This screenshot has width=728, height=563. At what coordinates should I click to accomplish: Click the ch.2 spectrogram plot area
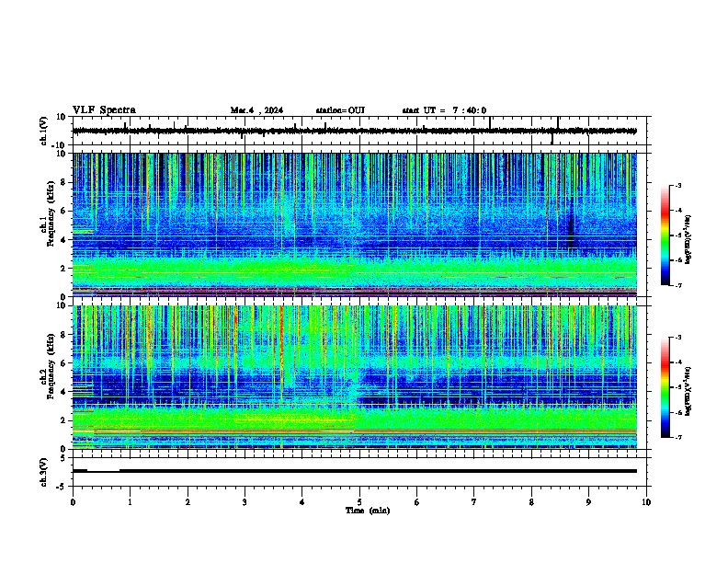coord(355,377)
